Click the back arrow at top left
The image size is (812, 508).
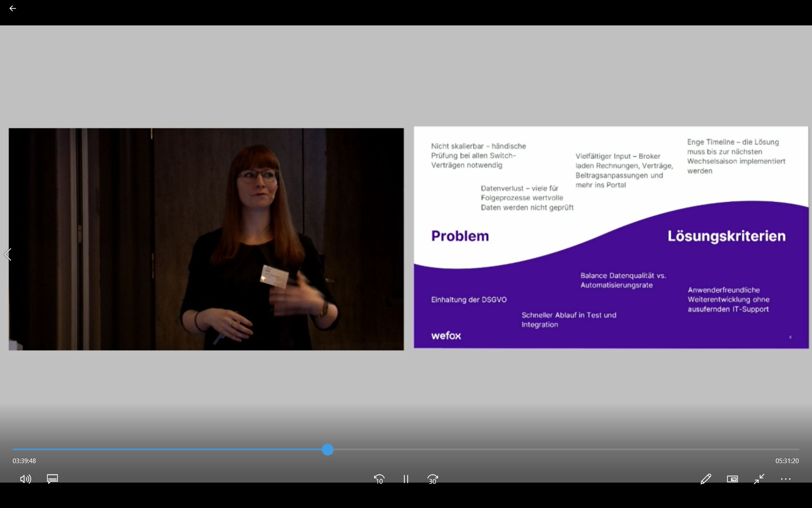click(13, 8)
